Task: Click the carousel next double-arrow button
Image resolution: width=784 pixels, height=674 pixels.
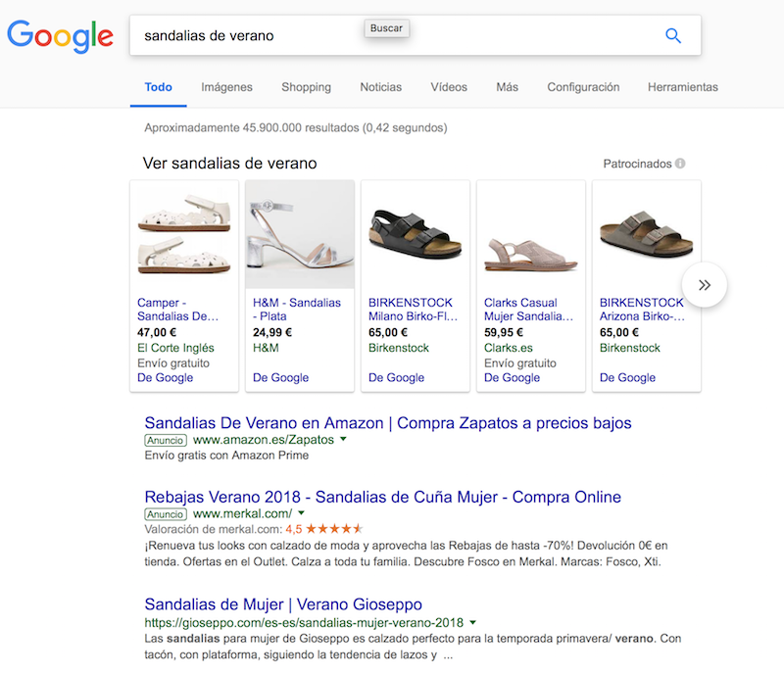Action: coord(704,285)
